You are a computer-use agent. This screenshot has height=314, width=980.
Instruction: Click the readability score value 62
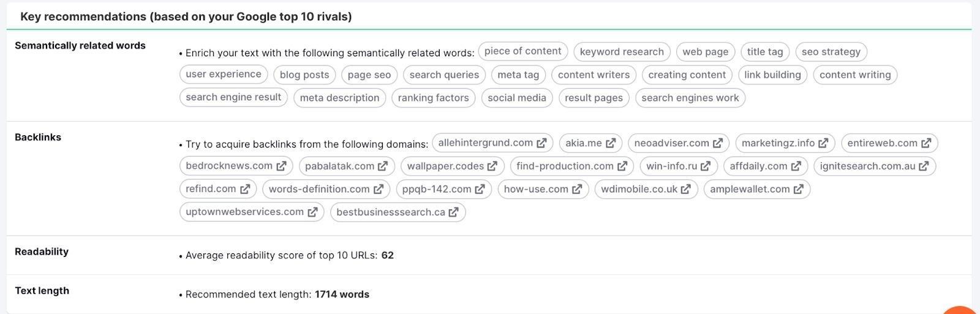point(387,255)
